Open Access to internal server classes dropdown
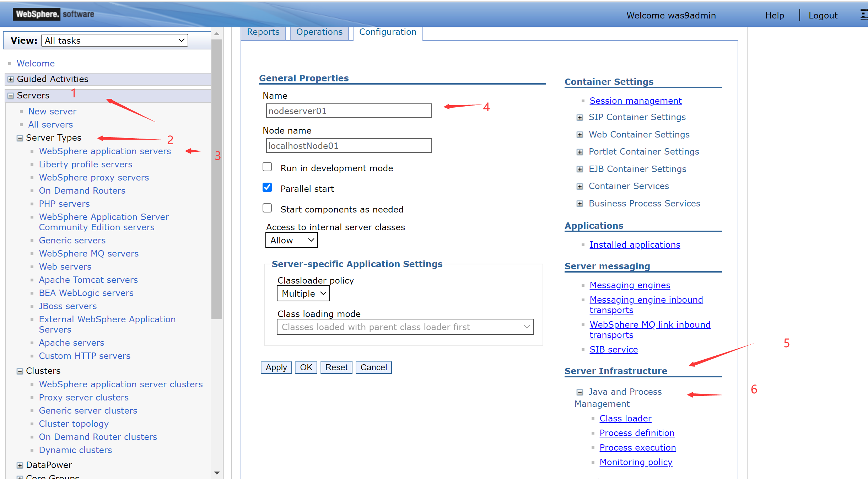The width and height of the screenshot is (868, 479). 292,240
